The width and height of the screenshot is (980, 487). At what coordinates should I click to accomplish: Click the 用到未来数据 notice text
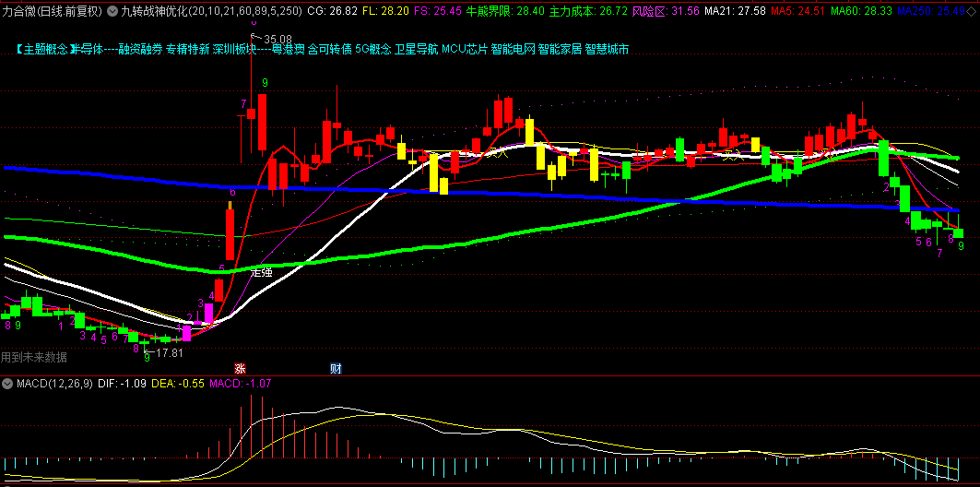coord(34,358)
